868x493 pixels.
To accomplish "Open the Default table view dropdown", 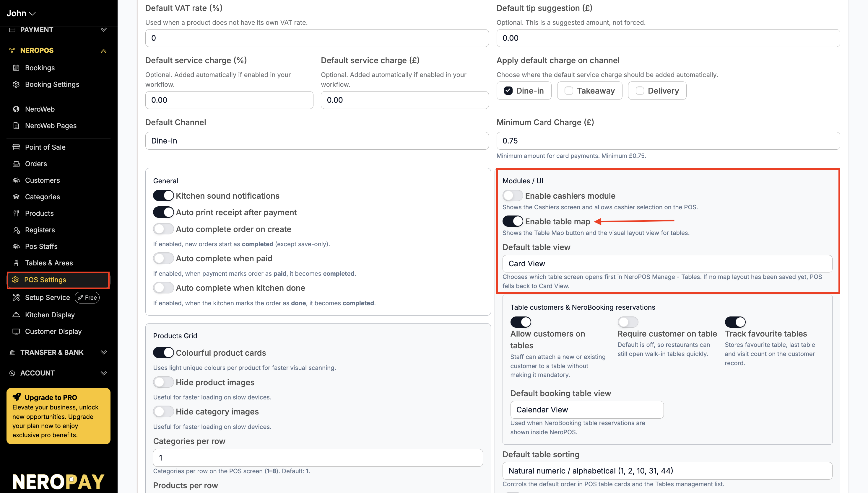I will [667, 264].
